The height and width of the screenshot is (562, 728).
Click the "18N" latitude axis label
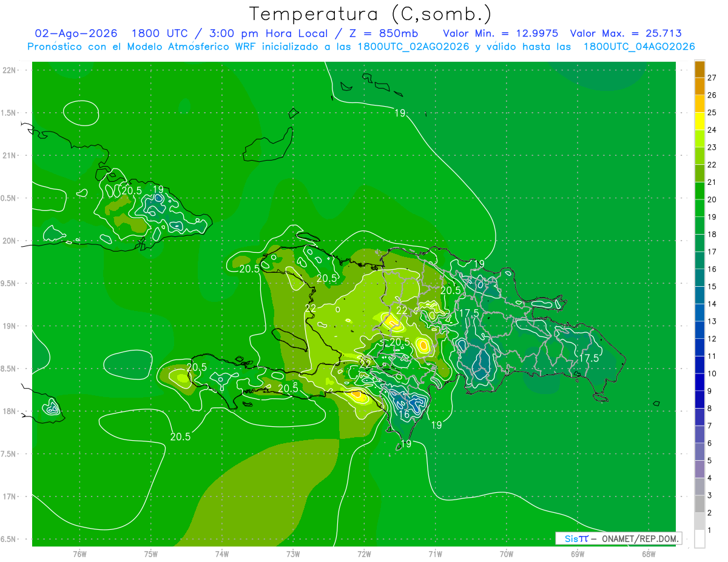10,411
